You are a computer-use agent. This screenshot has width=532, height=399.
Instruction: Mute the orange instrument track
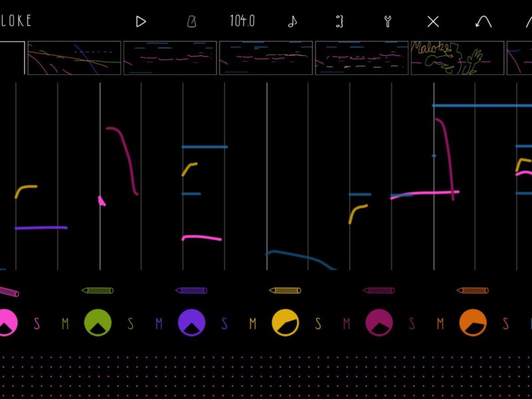click(x=440, y=324)
